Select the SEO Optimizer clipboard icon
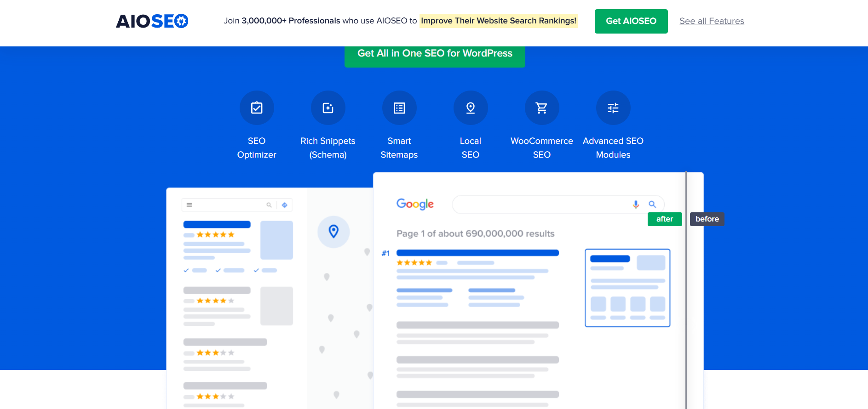 257,108
